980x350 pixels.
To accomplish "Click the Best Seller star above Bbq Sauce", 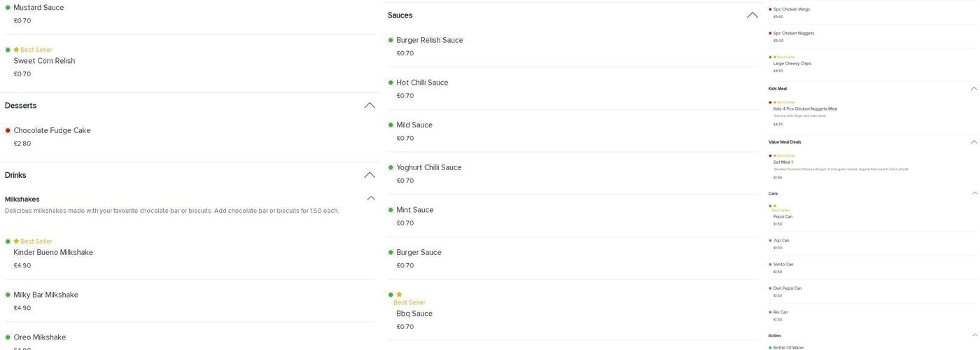I will pos(399,295).
